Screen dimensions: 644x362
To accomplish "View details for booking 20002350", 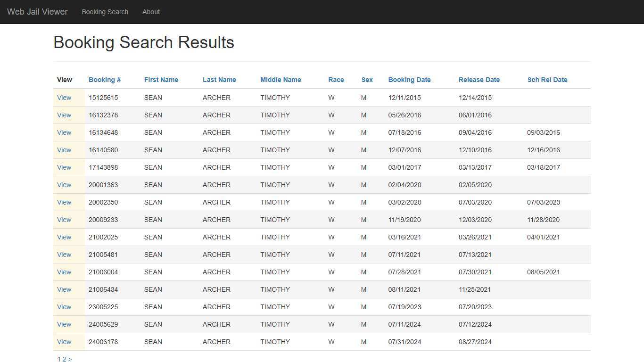I will pos(64,202).
